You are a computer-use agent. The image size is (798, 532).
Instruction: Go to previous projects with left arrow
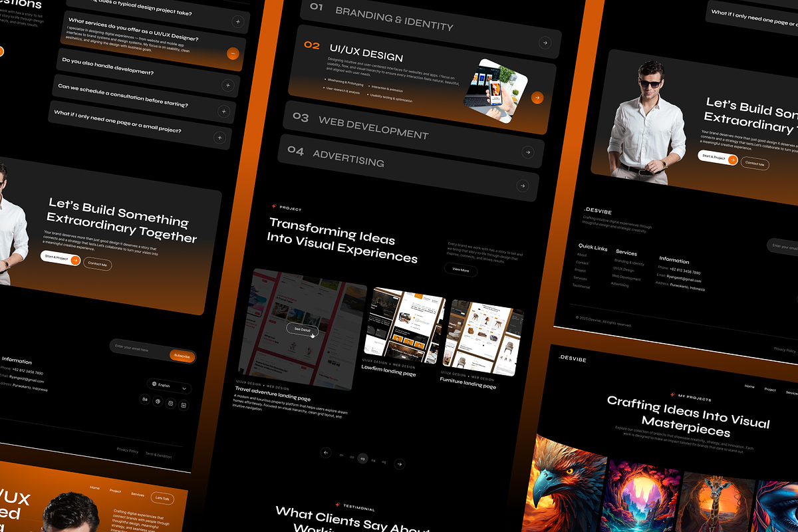326,452
